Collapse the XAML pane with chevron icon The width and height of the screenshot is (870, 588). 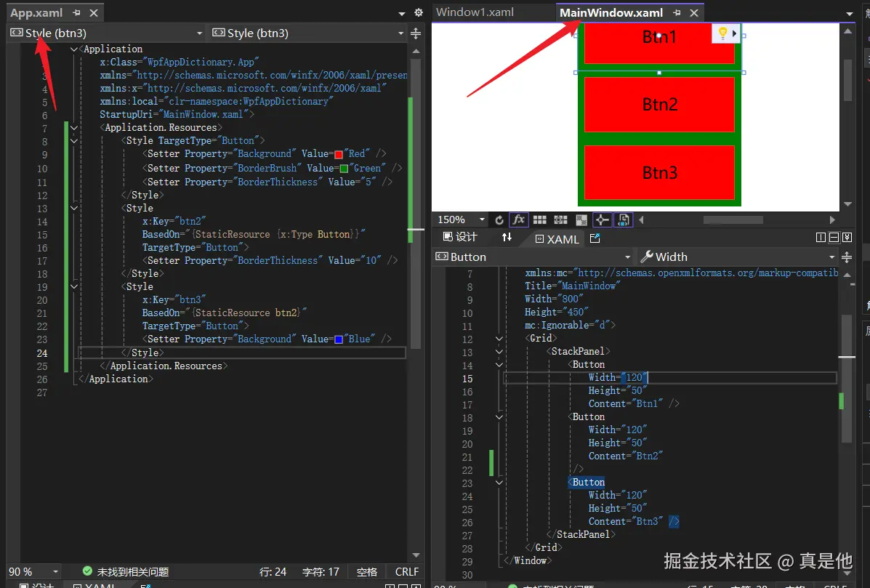(x=847, y=238)
